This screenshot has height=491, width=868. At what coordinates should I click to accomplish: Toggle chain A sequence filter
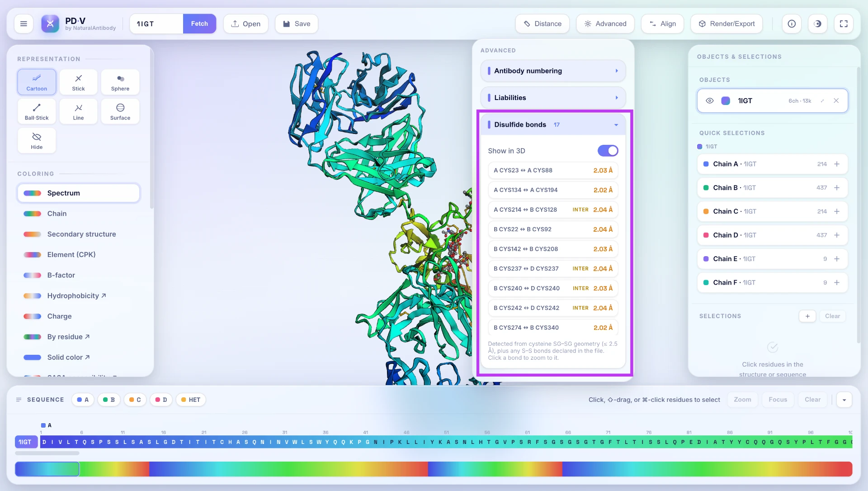click(x=83, y=400)
